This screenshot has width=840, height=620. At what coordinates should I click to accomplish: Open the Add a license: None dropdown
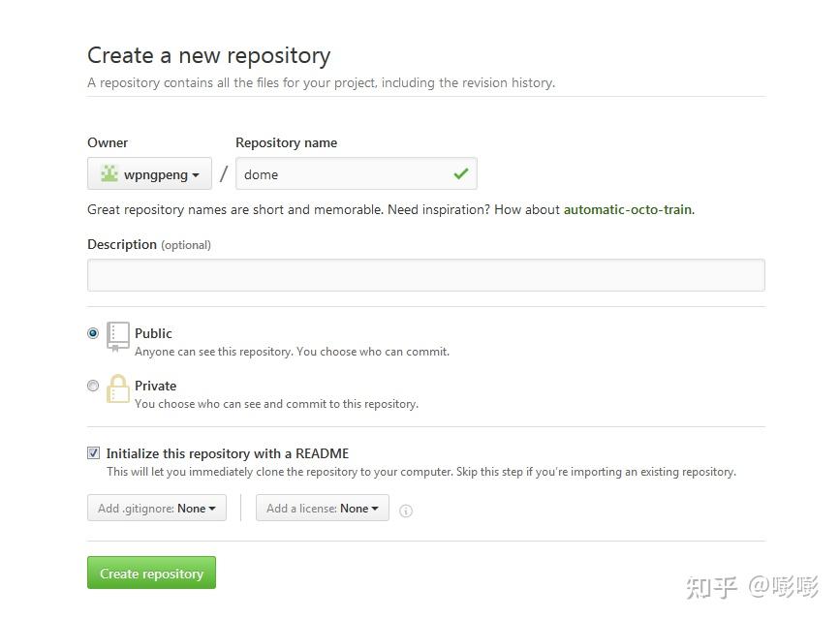(322, 508)
